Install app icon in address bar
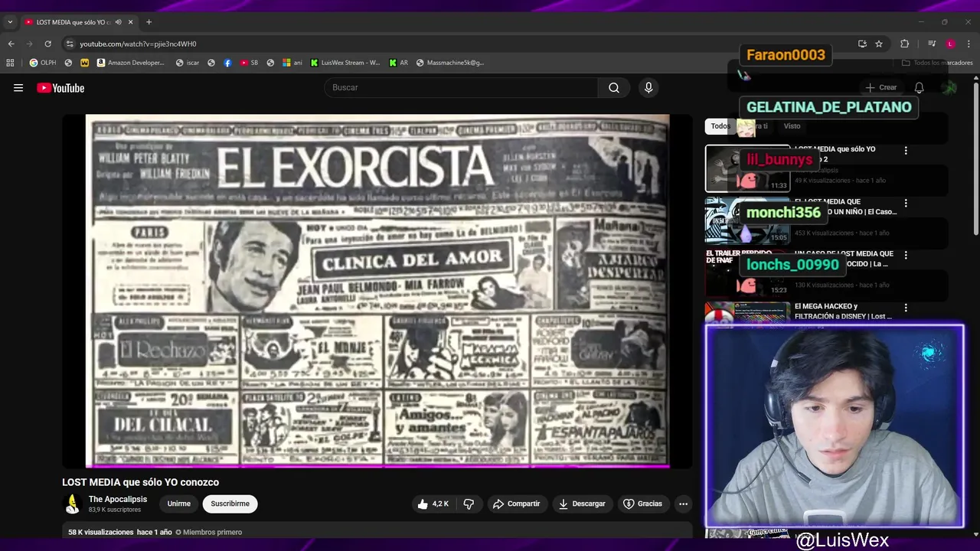The image size is (980, 551). 862,44
